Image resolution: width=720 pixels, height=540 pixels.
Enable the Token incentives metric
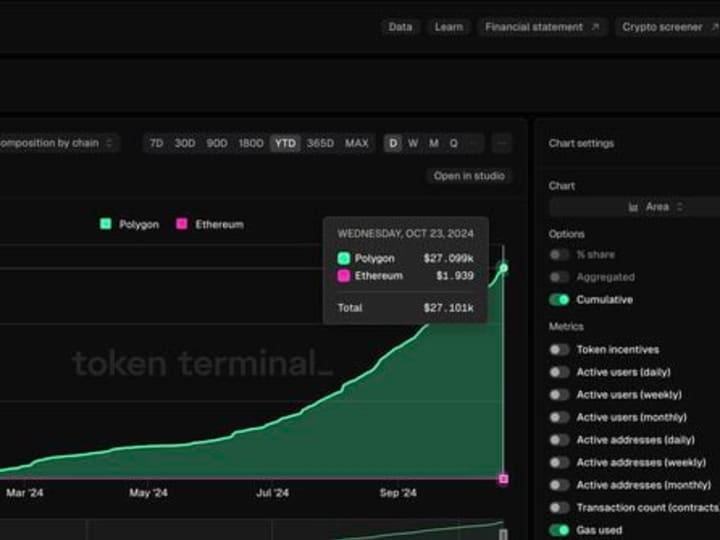559,349
